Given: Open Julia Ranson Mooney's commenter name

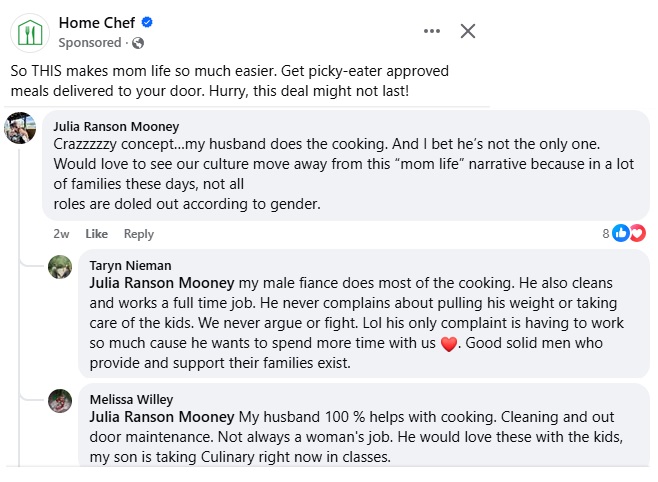Looking at the screenshot, I should tap(116, 126).
